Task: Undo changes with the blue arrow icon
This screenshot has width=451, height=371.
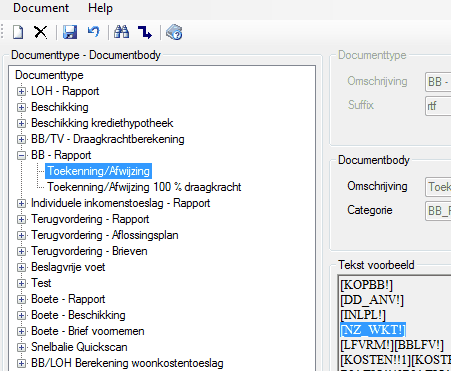Action: 94,32
